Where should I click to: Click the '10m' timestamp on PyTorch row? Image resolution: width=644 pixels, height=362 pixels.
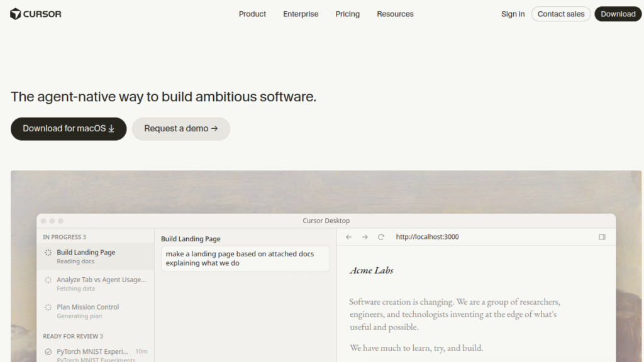tap(142, 351)
